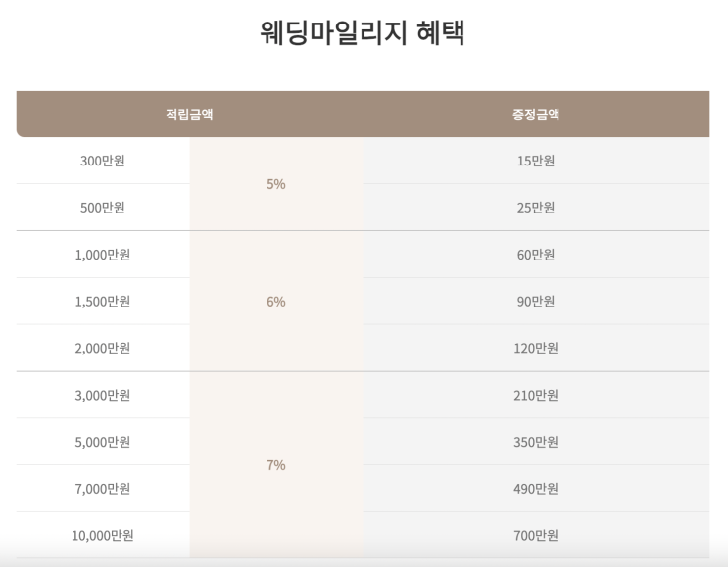This screenshot has width=728, height=567.
Task: Select the 300만원 deposit cell
Action: (102, 161)
